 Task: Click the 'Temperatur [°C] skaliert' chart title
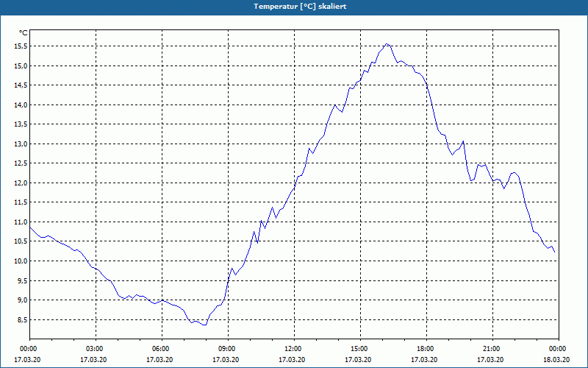(x=300, y=7)
